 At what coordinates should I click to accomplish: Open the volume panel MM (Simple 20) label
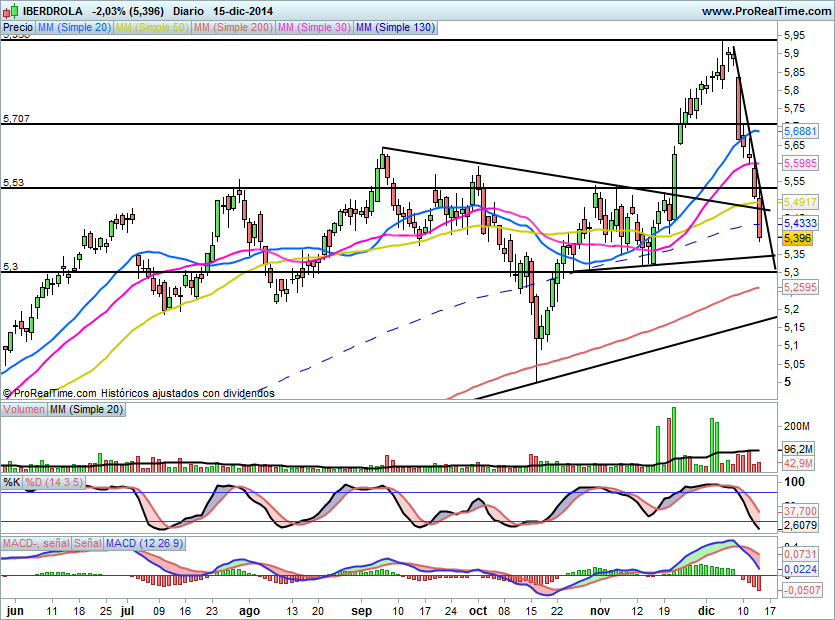(x=86, y=409)
